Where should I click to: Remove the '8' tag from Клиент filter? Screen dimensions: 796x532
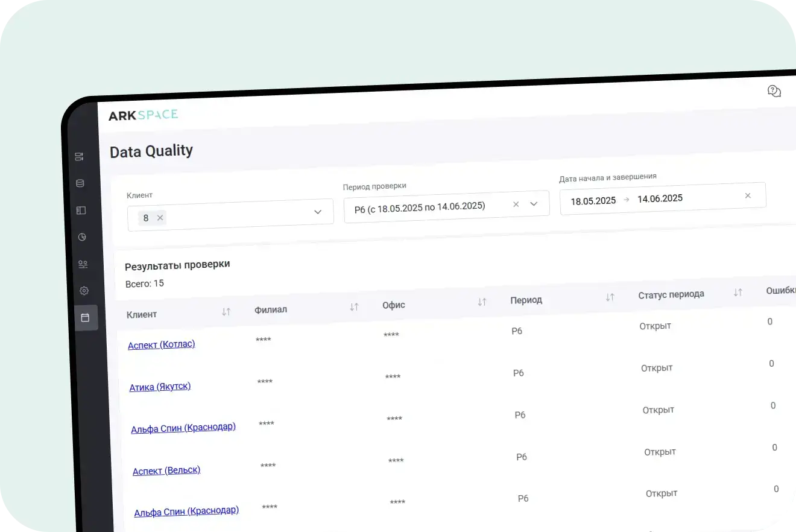click(x=160, y=218)
